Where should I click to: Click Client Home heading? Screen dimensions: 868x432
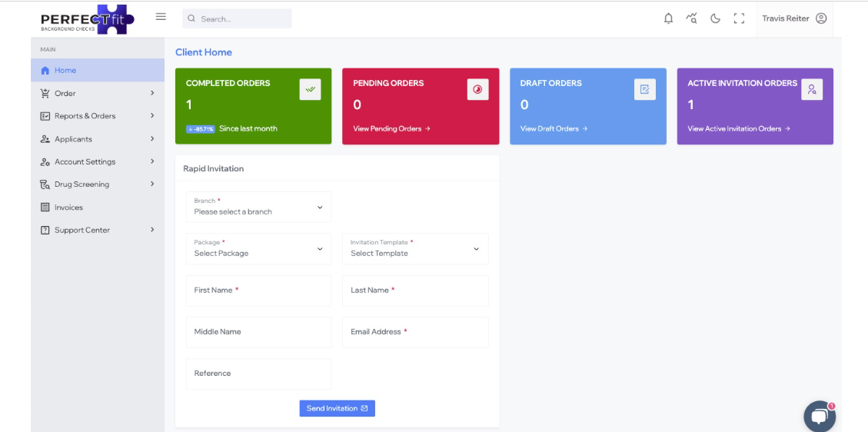[x=204, y=52]
